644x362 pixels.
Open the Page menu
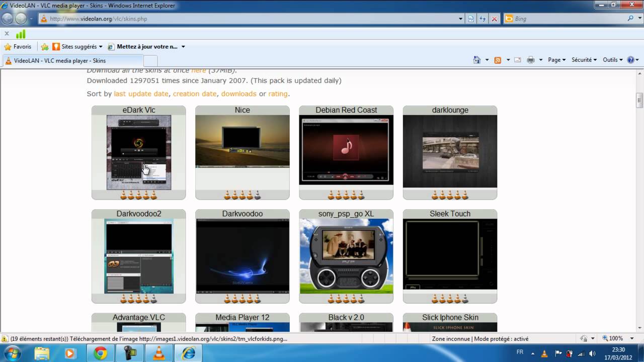coord(557,60)
